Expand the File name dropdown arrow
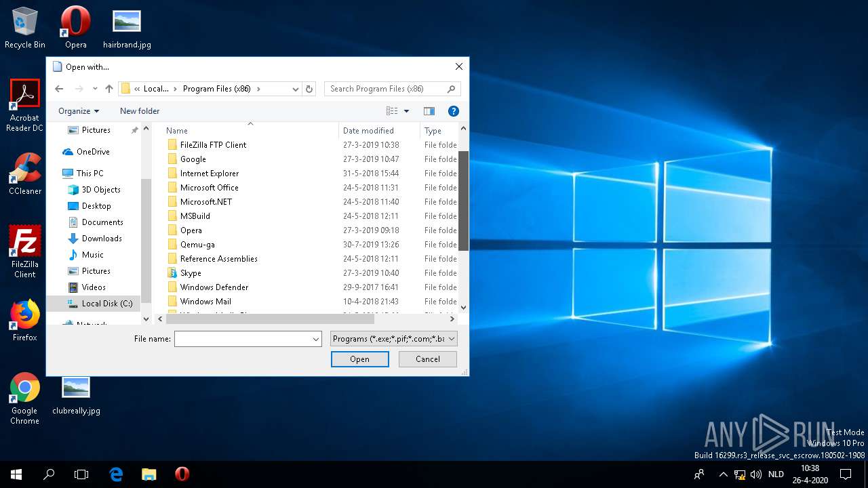Image resolution: width=868 pixels, height=488 pixels. 316,339
